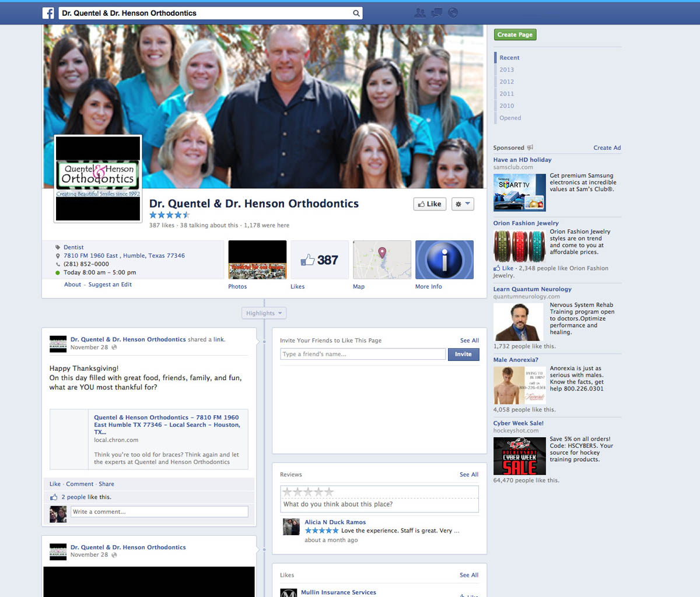Open the More Info icon tile
Screen dimensions: 700x597
(x=444, y=260)
